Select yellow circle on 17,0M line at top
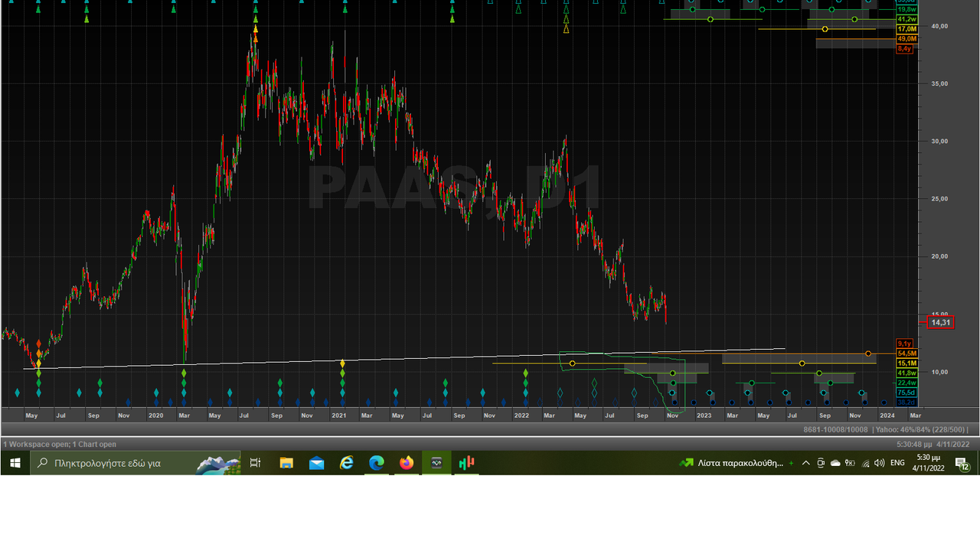980x551 pixels. pyautogui.click(x=825, y=29)
